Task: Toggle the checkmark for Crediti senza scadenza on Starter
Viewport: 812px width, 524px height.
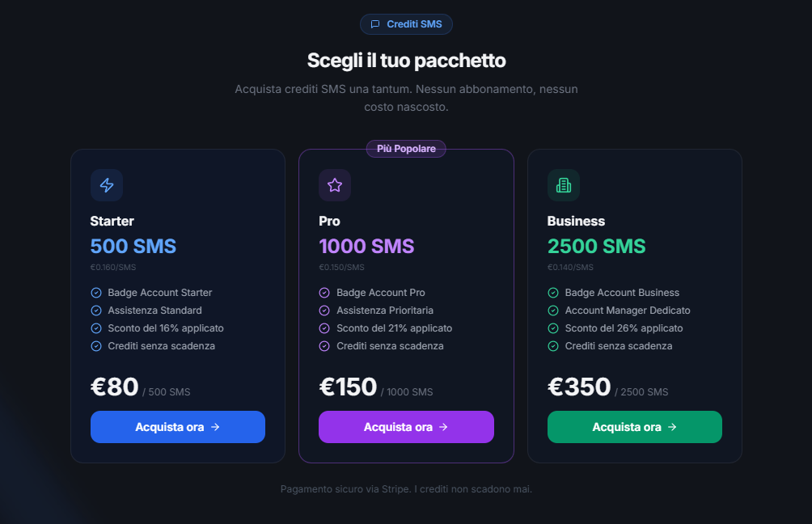Action: 98,345
